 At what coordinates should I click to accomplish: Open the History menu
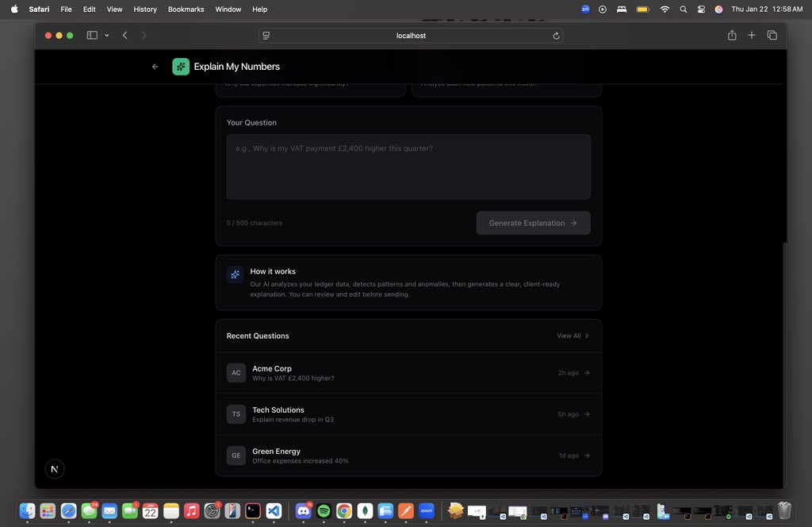[145, 10]
